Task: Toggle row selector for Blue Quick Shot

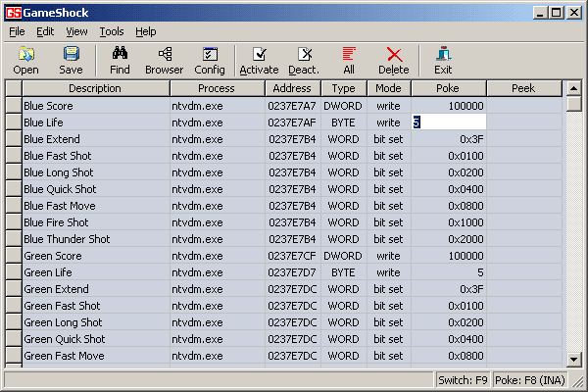Action: pyautogui.click(x=14, y=188)
